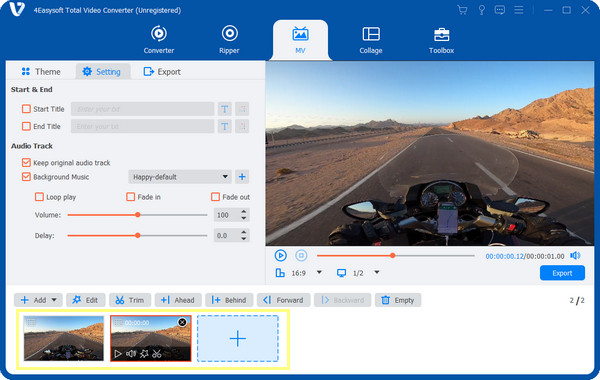Image resolution: width=600 pixels, height=380 pixels.
Task: Open the 1/2 preview scale dropdown
Action: pyautogui.click(x=377, y=272)
